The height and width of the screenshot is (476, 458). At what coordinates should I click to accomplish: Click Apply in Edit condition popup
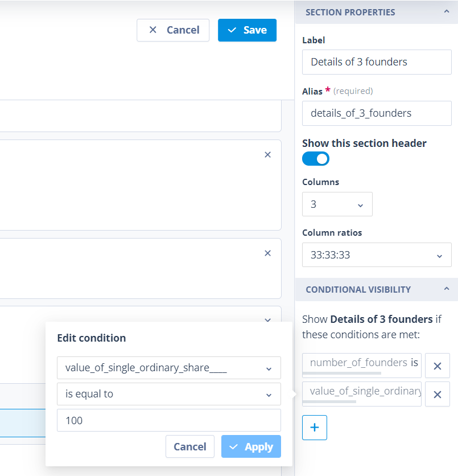point(251,446)
